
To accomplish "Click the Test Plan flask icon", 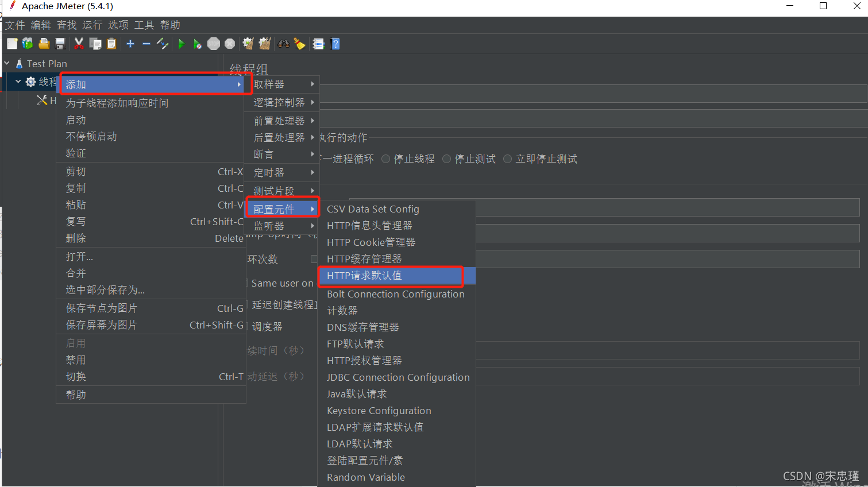I will [x=20, y=64].
